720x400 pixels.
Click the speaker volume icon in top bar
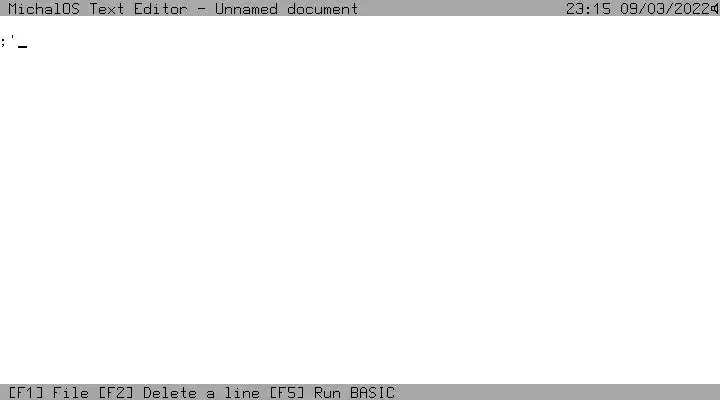[715, 9]
